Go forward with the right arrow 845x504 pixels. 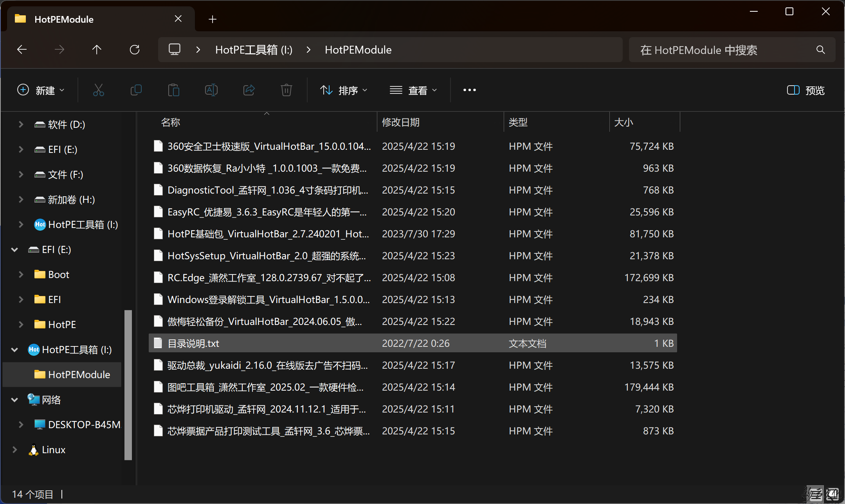(59, 50)
